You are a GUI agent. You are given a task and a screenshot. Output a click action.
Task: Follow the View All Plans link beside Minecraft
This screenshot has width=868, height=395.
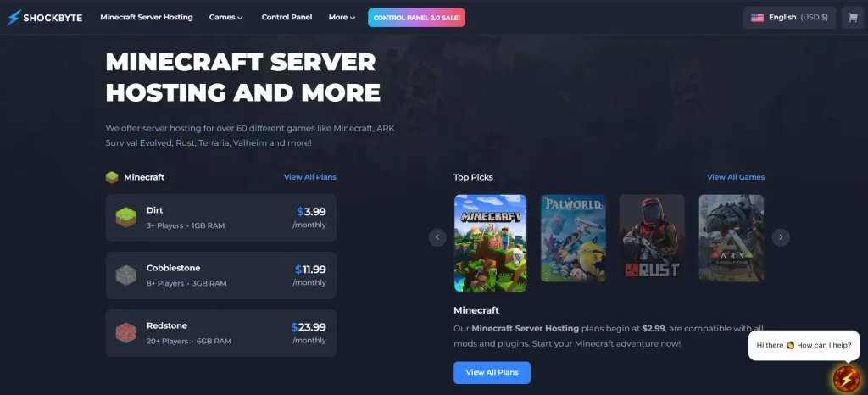310,177
